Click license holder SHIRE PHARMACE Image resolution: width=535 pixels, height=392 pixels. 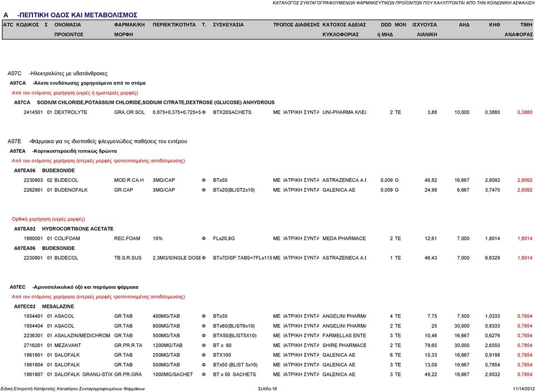click(x=344, y=345)
